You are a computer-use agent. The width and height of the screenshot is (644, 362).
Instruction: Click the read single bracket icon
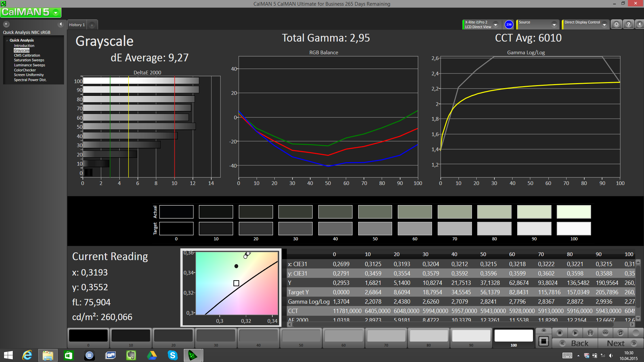[x=590, y=333]
